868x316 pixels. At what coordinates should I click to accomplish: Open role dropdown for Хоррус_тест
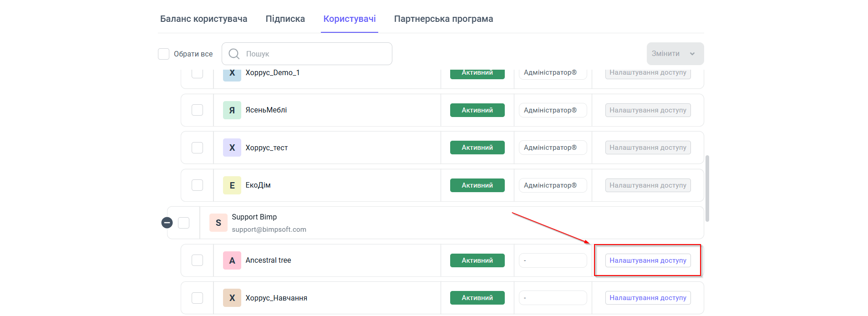click(x=553, y=148)
